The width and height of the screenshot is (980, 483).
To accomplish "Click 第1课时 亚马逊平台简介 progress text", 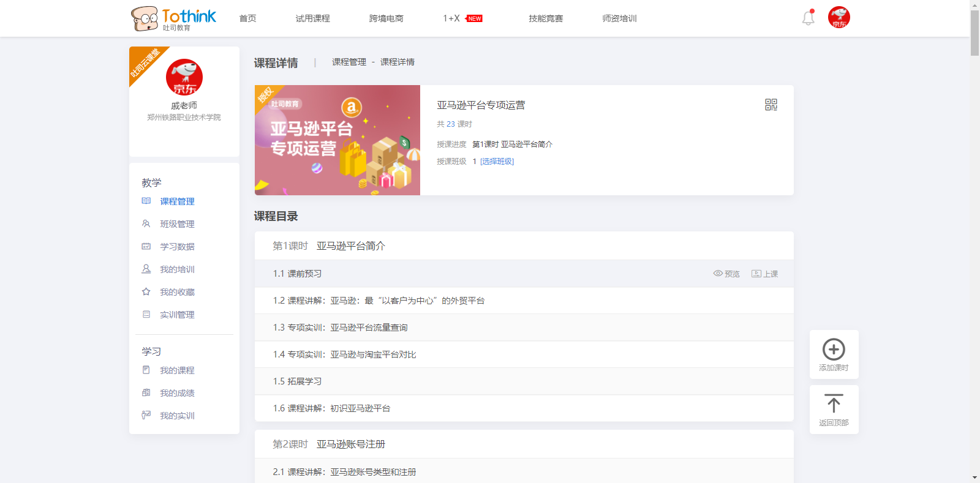I will [x=512, y=144].
